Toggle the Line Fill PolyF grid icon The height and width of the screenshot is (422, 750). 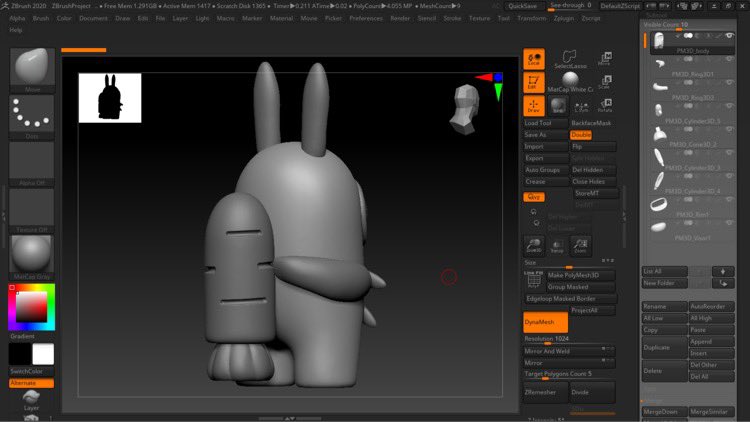pyautogui.click(x=533, y=279)
